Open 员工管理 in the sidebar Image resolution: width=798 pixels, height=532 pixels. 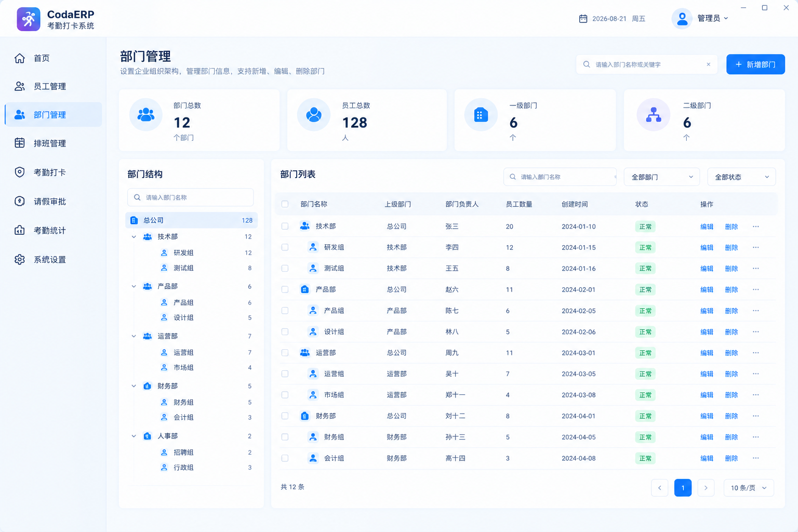(x=54, y=86)
